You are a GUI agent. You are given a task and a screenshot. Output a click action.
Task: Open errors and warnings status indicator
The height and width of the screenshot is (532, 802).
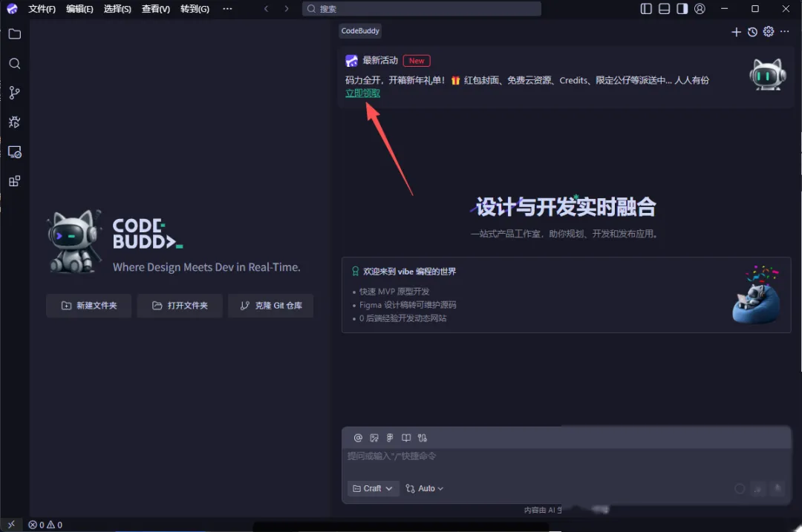45,525
